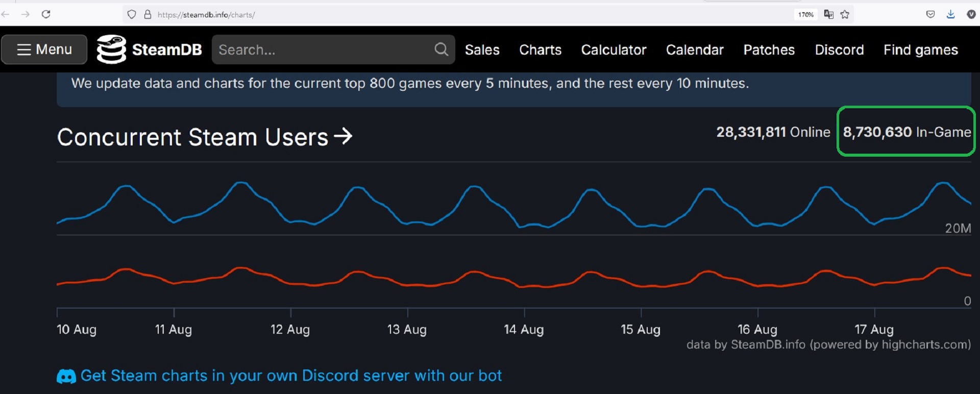This screenshot has width=980, height=394.
Task: Click the 13 Aug axis label
Action: [x=407, y=330]
